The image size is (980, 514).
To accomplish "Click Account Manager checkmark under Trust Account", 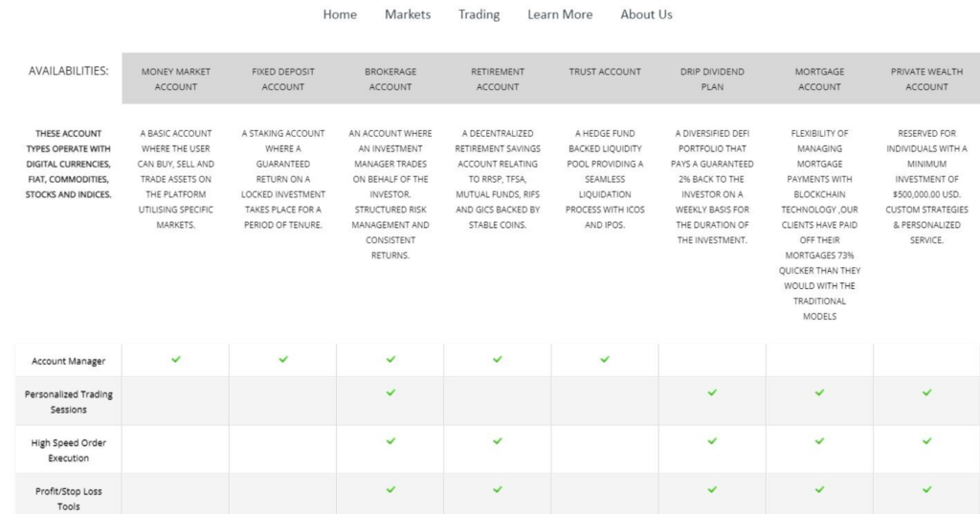I will click(605, 359).
